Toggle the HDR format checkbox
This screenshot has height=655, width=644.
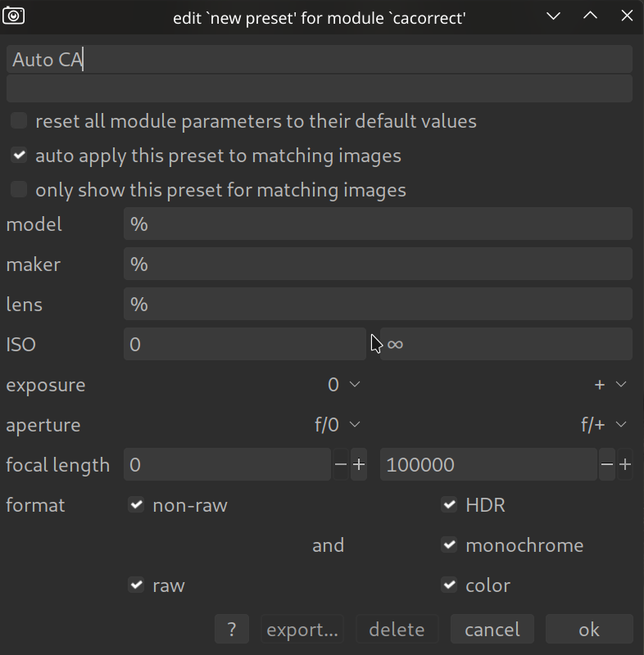click(x=449, y=505)
